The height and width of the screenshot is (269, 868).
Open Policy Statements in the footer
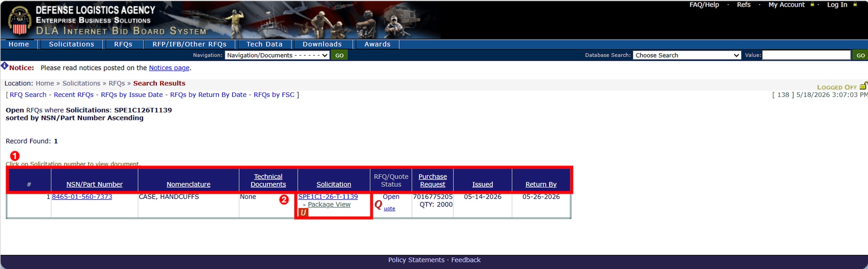click(416, 260)
